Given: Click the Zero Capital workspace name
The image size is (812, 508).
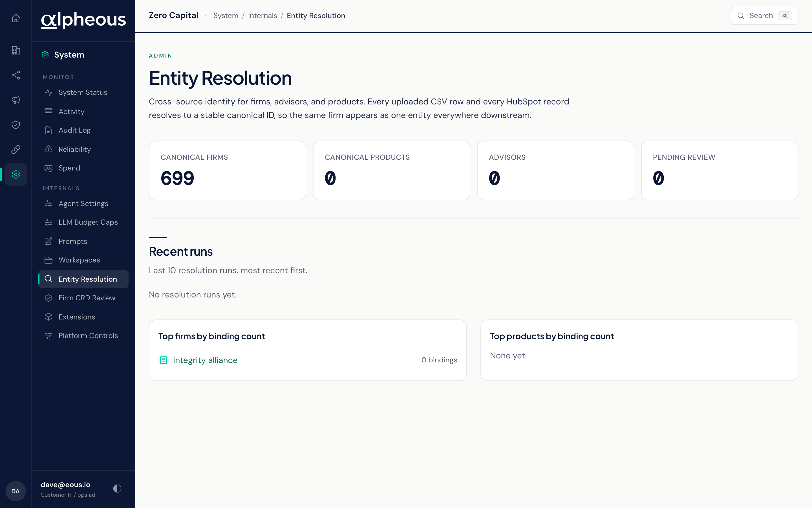Looking at the screenshot, I should click(173, 16).
